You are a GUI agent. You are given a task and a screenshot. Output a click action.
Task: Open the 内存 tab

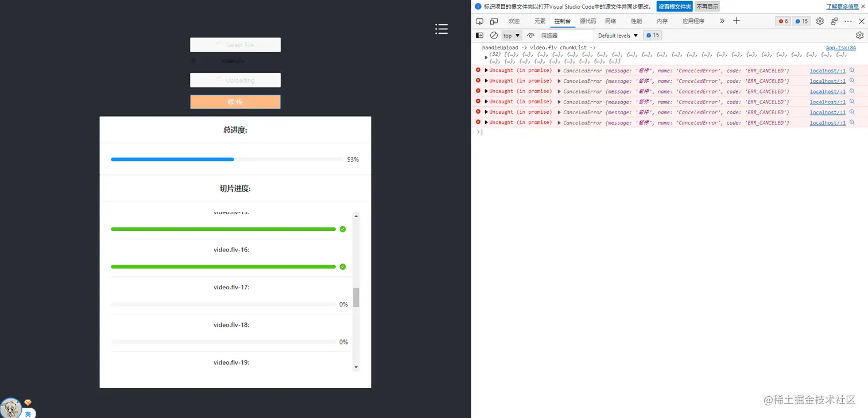[662, 21]
